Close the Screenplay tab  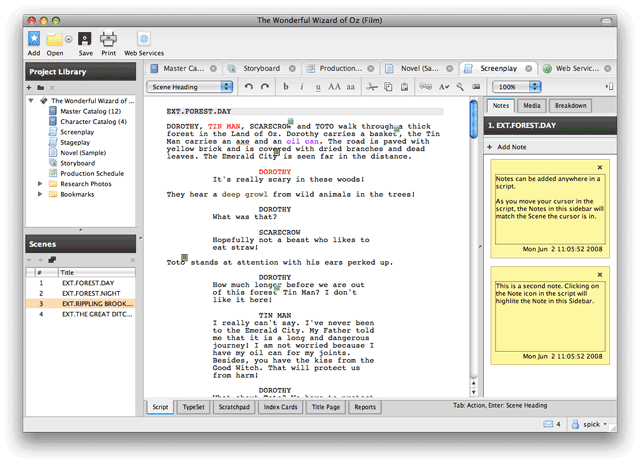(x=529, y=69)
